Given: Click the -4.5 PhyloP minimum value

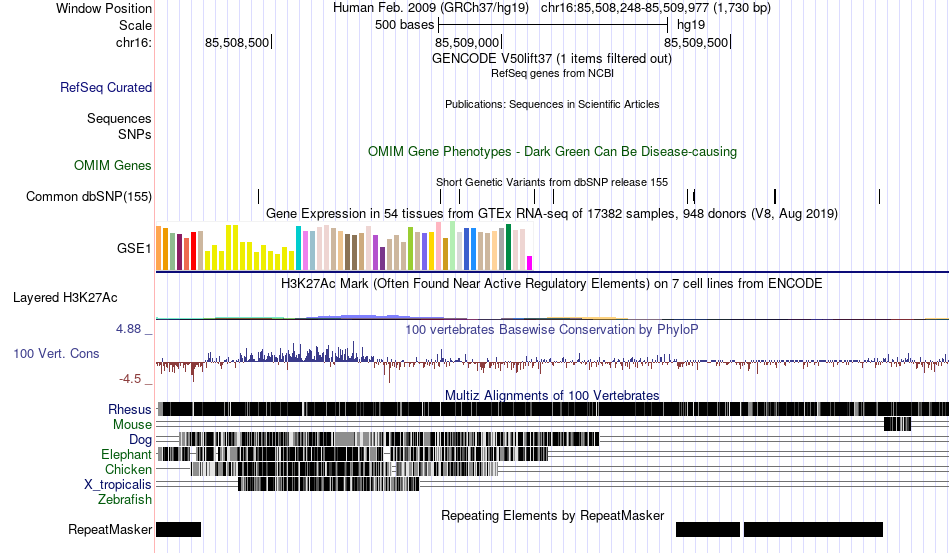Looking at the screenshot, I should 130,379.
